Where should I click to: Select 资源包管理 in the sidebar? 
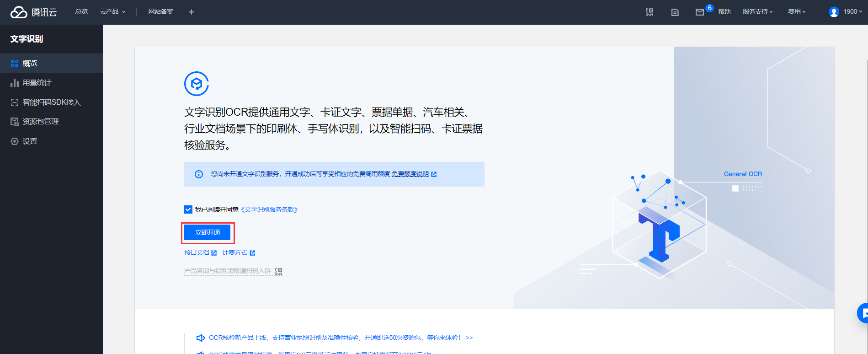point(41,122)
